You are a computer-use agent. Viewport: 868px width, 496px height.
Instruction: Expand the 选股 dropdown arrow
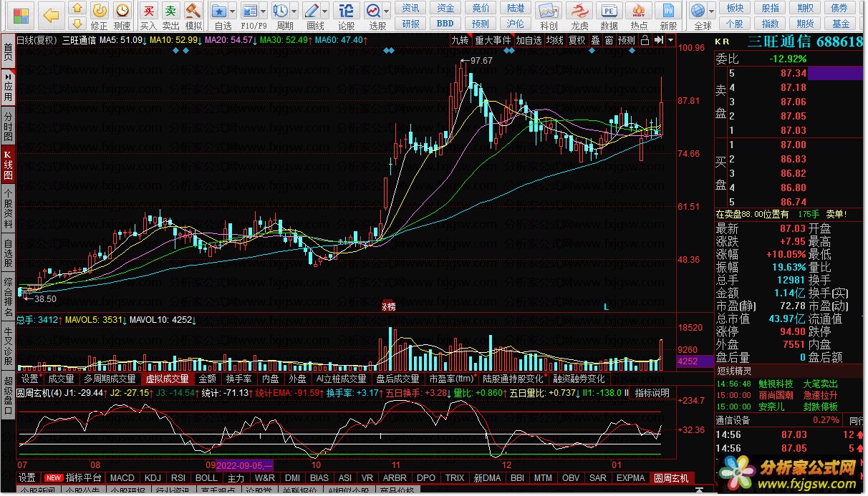coord(387,11)
